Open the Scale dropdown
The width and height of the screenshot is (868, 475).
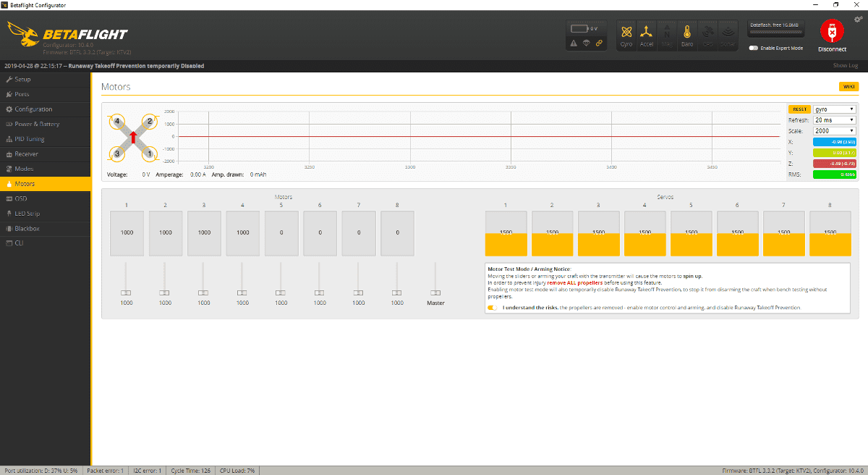click(x=834, y=131)
